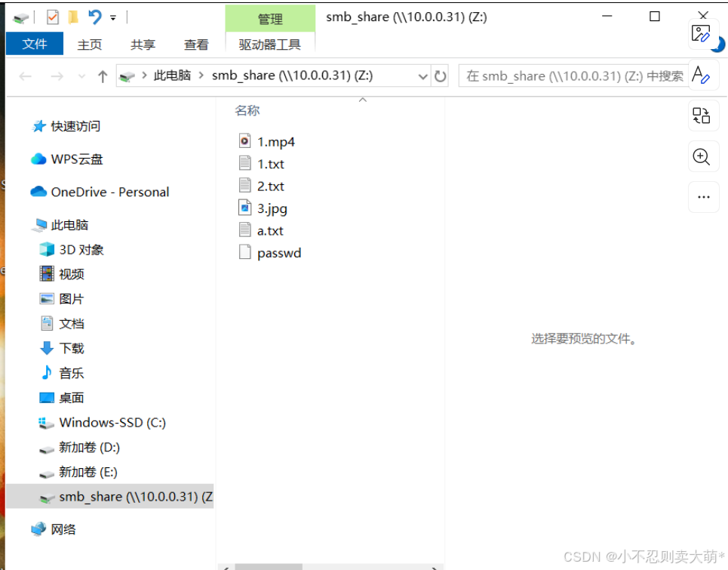Screen dimensions: 728x570
Task: Open the 文件 menu
Action: tap(35, 44)
